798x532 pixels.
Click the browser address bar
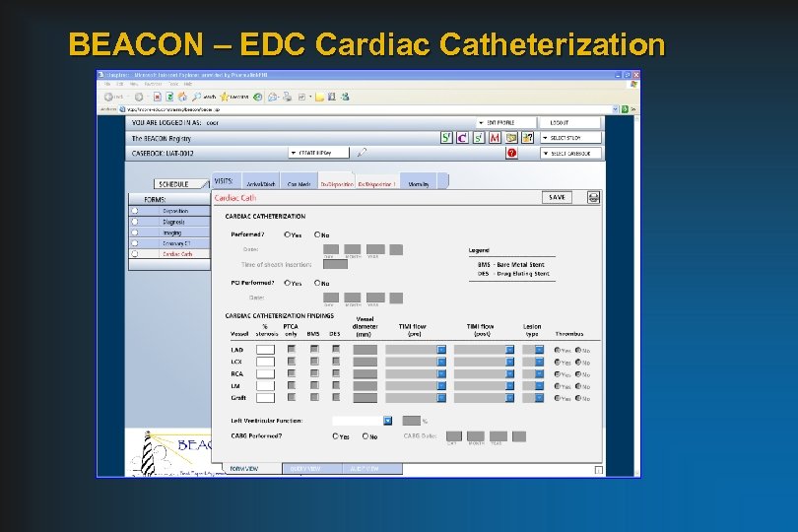point(369,109)
